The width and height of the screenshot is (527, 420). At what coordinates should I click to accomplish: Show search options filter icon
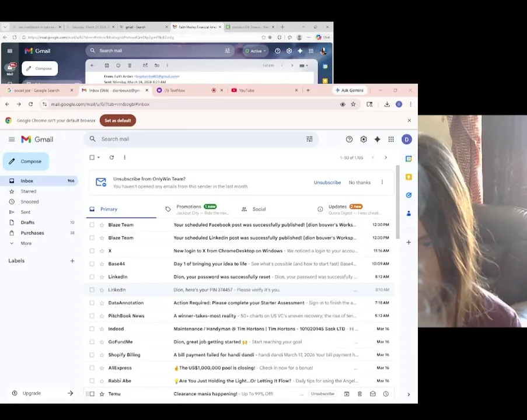tap(309, 139)
